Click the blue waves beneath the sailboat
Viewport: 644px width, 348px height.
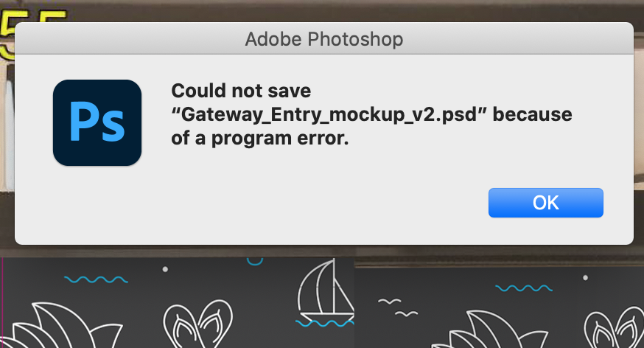pos(324,323)
